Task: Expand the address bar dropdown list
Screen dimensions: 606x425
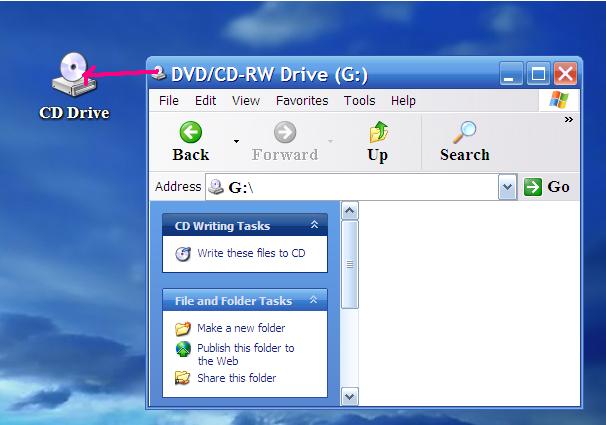Action: [x=507, y=187]
